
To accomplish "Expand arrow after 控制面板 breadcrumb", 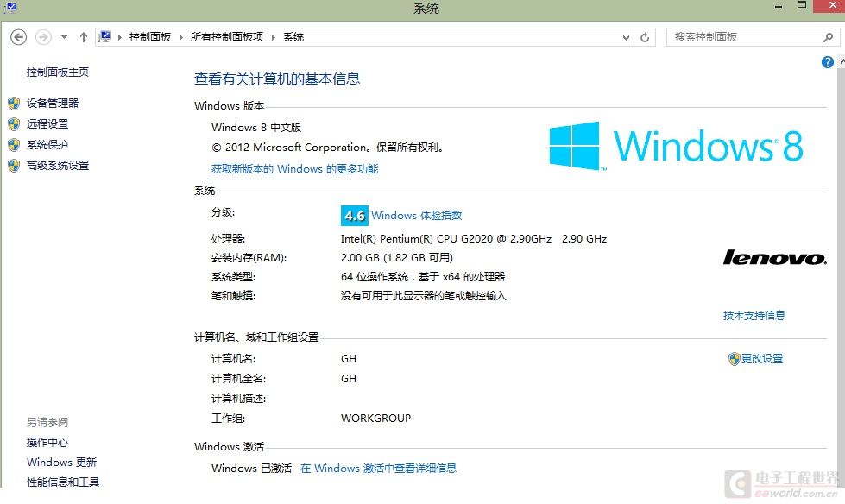I will tap(181, 37).
